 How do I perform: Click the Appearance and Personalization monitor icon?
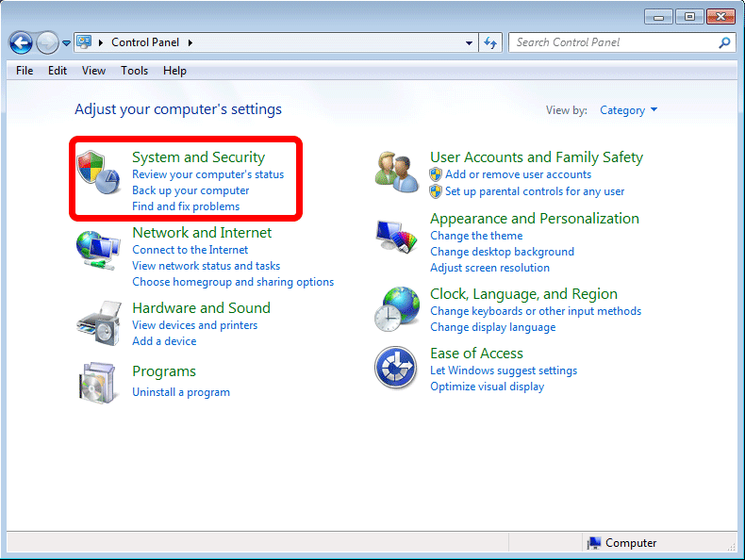396,236
